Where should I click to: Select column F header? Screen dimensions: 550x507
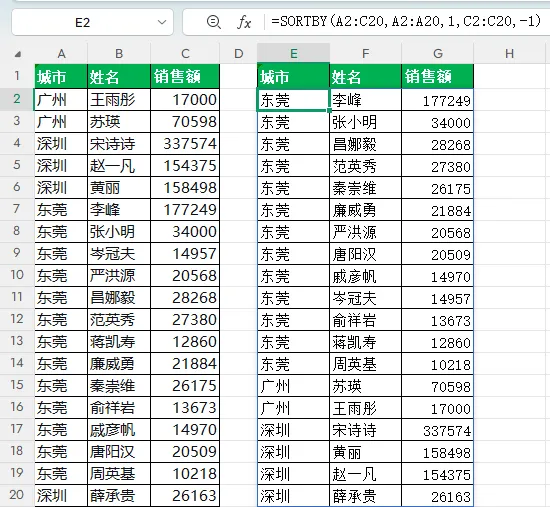[365, 54]
